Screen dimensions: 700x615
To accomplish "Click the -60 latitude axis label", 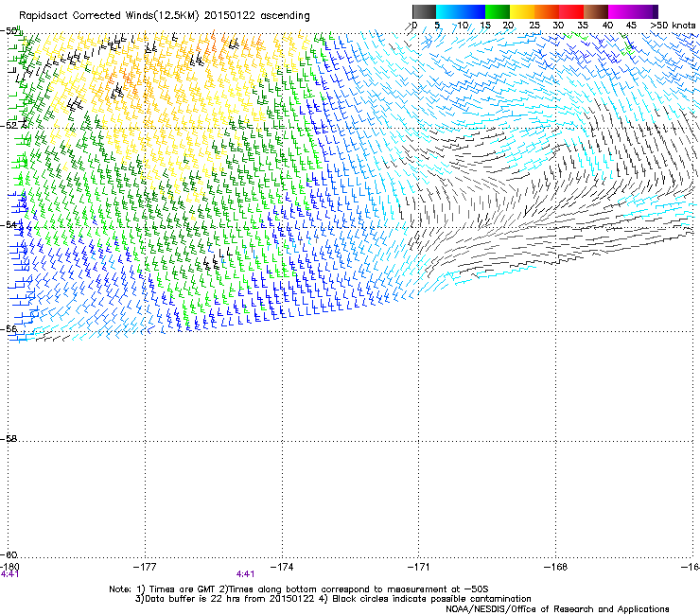I will tap(9, 554).
